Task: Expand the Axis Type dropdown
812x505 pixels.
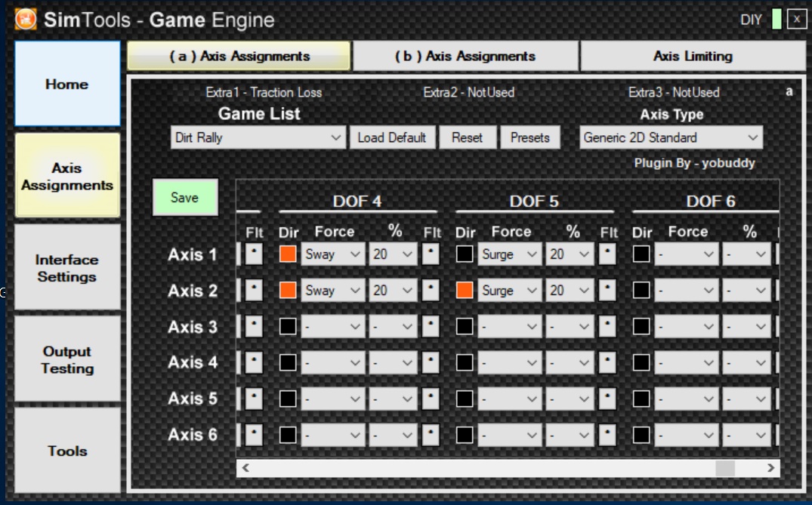Action: pyautogui.click(x=672, y=137)
